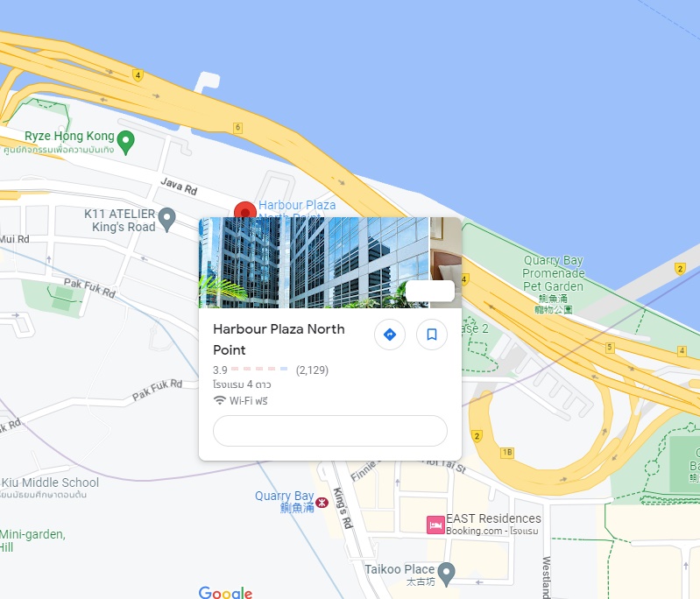This screenshot has height=599, width=700.
Task: Open EAST Residences pink hotel icon
Action: click(x=435, y=525)
